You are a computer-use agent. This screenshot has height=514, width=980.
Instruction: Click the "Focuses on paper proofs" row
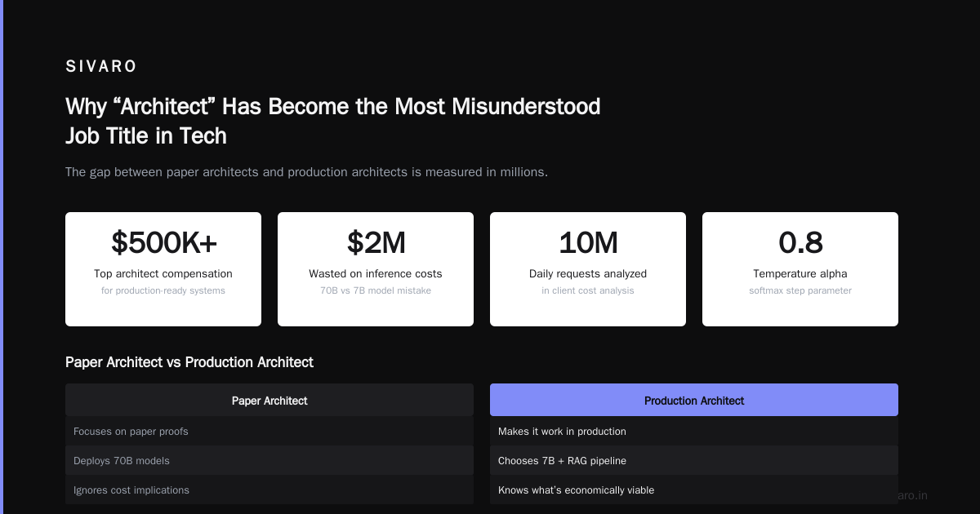tap(269, 431)
